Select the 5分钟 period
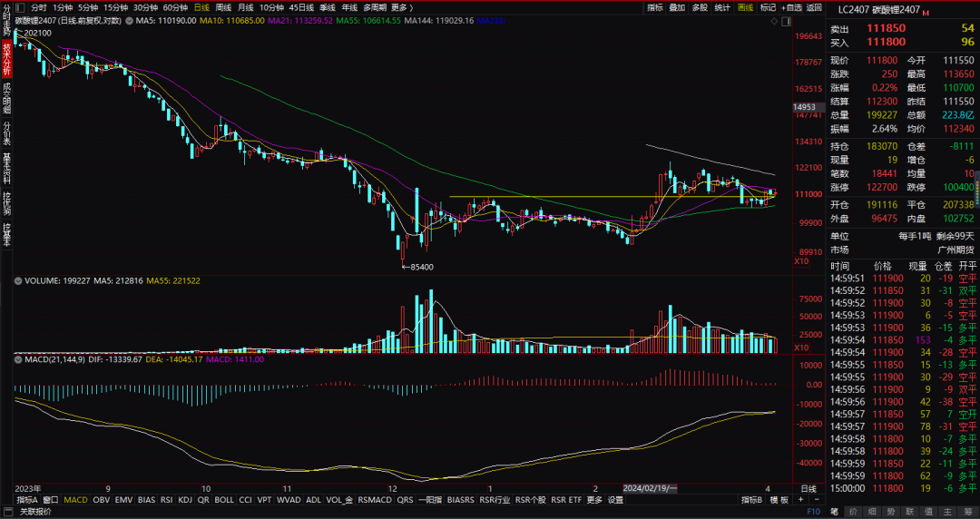Screen dimensions: 980x519 click(x=88, y=7)
